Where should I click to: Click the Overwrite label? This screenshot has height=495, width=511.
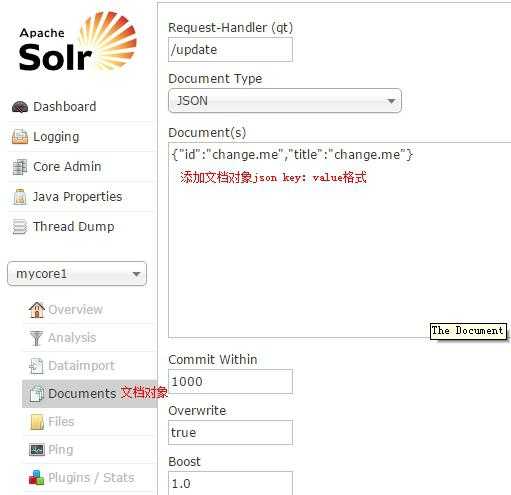tap(197, 410)
